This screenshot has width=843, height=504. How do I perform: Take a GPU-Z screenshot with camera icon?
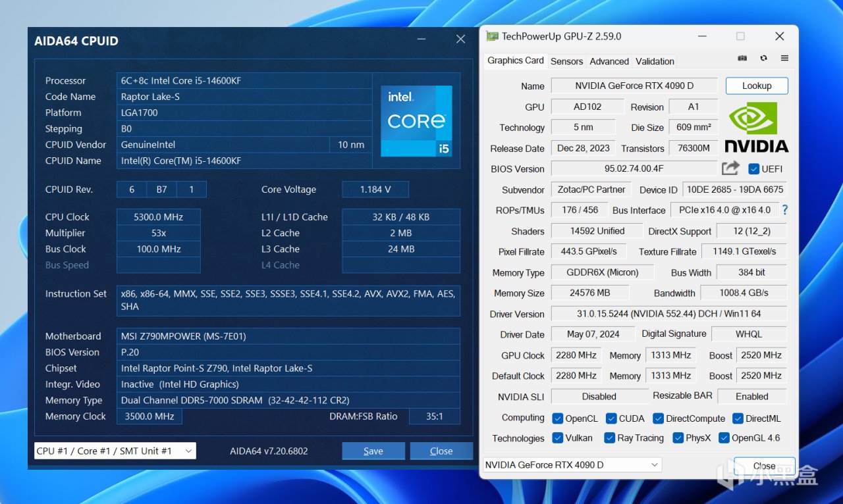pos(742,59)
